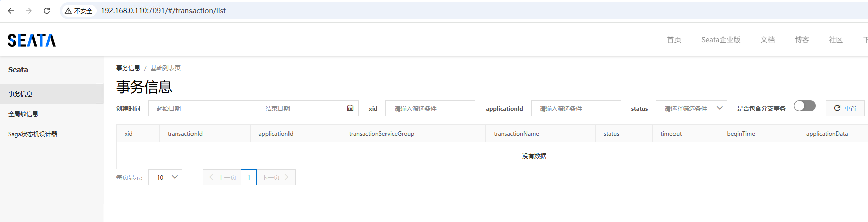
Task: Click the applicationId filter input
Action: click(x=576, y=108)
